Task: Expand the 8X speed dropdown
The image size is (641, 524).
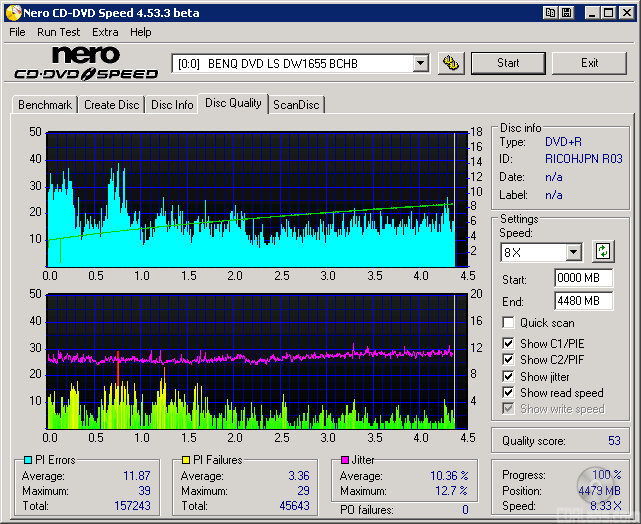Action: click(x=573, y=253)
